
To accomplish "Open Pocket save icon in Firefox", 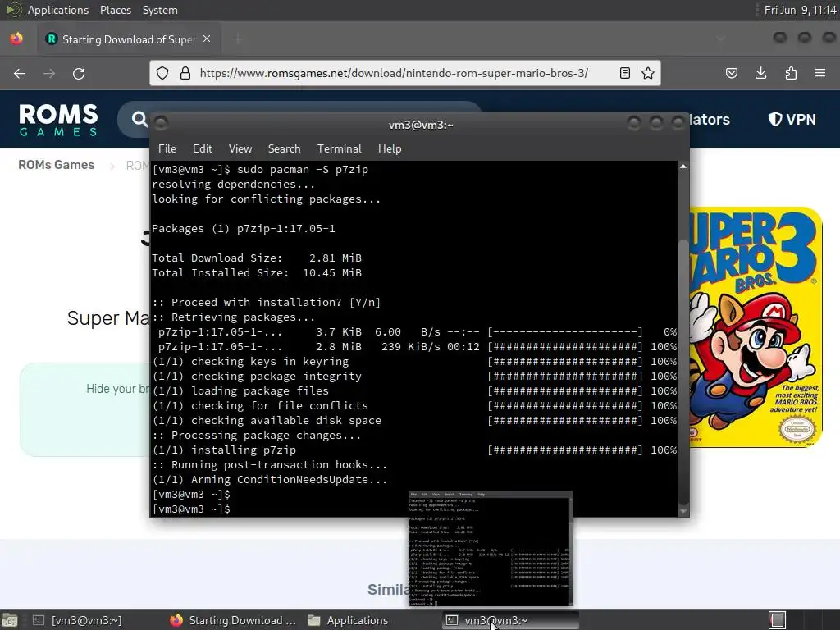I will point(731,73).
